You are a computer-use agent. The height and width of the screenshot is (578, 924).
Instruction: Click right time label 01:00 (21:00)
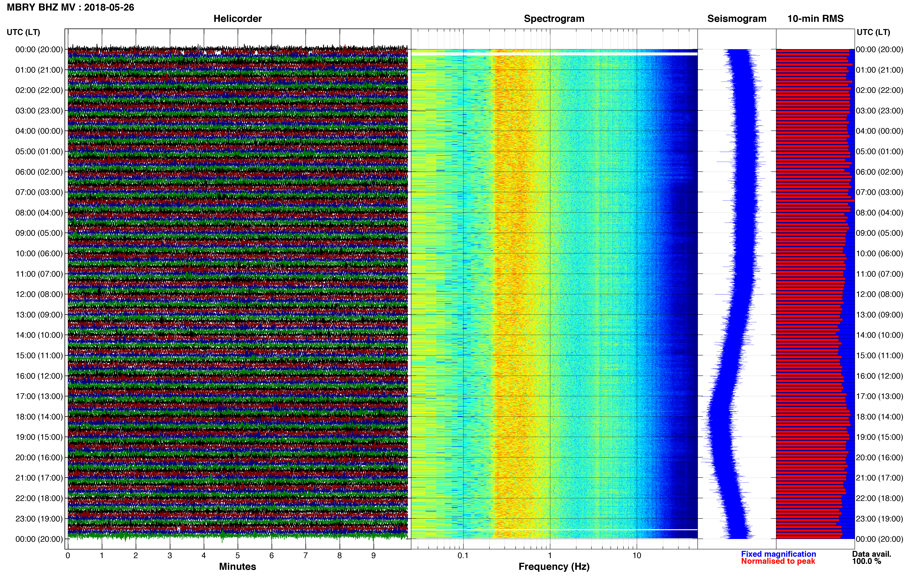tap(879, 70)
